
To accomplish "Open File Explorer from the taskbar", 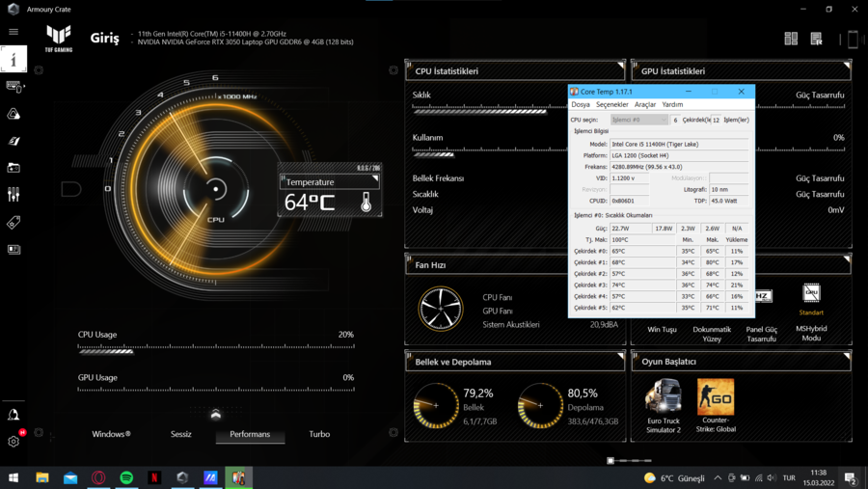I will [x=42, y=477].
